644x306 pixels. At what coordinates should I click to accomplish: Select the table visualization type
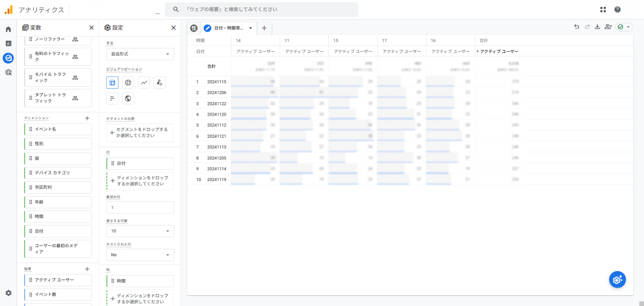pyautogui.click(x=112, y=83)
